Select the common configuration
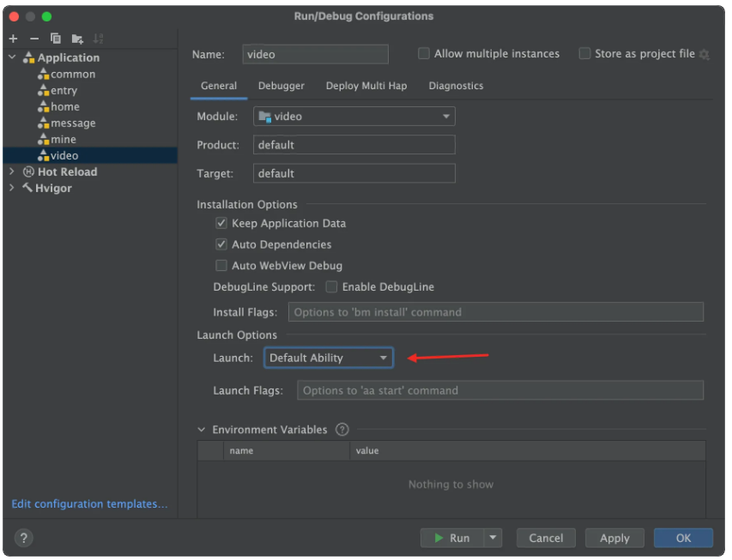The width and height of the screenshot is (732, 560). click(x=73, y=75)
